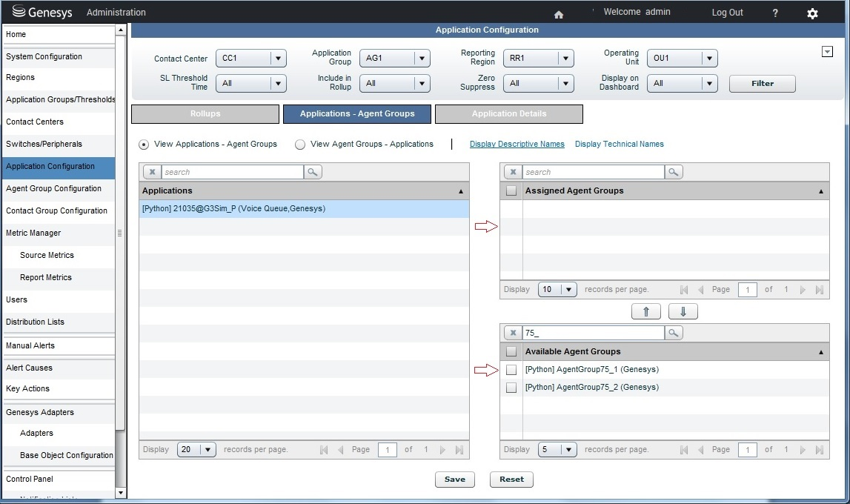This screenshot has width=850, height=504.
Task: Go to first page of Applications list
Action: pos(324,450)
